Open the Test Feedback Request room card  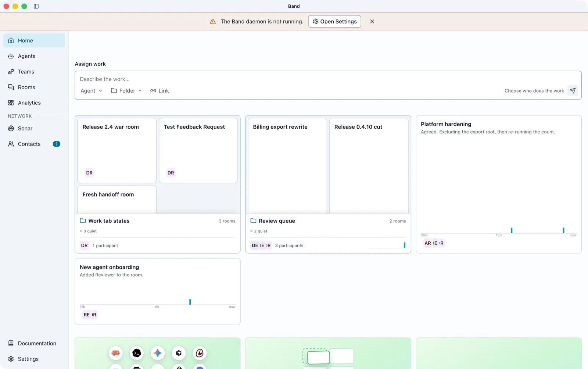pos(198,150)
